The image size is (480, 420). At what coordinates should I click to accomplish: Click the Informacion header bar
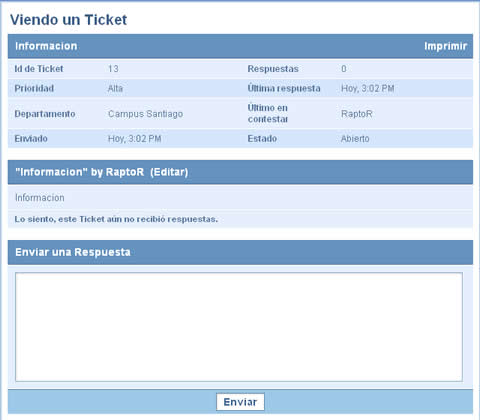click(240, 46)
